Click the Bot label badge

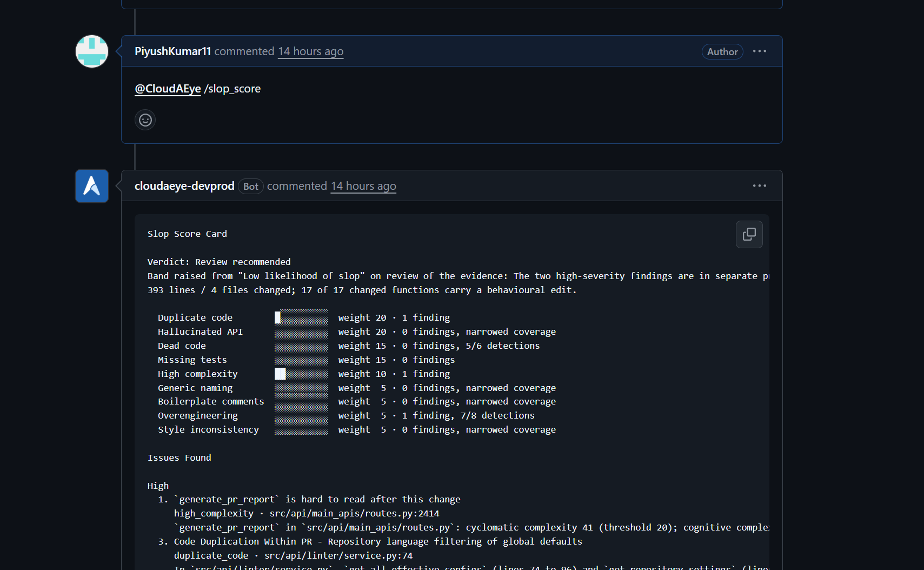250,186
